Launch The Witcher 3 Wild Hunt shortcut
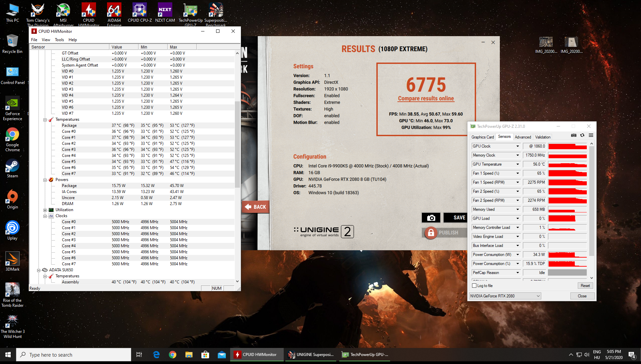This screenshot has width=641, height=364. 12,326
